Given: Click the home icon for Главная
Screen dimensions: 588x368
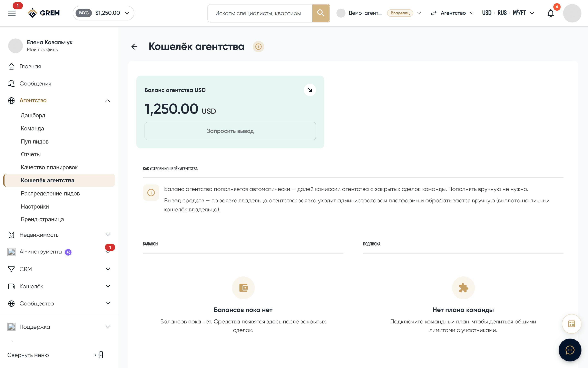Looking at the screenshot, I should [11, 66].
